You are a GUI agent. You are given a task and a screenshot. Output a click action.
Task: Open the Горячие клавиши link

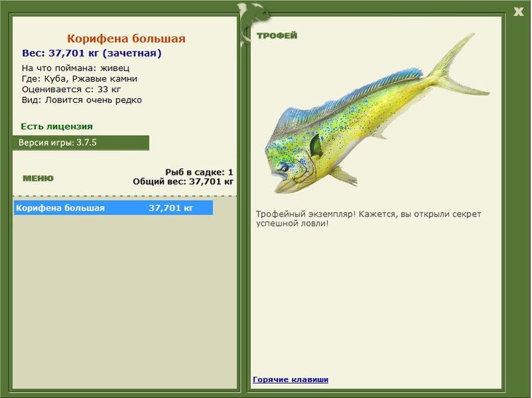click(290, 379)
